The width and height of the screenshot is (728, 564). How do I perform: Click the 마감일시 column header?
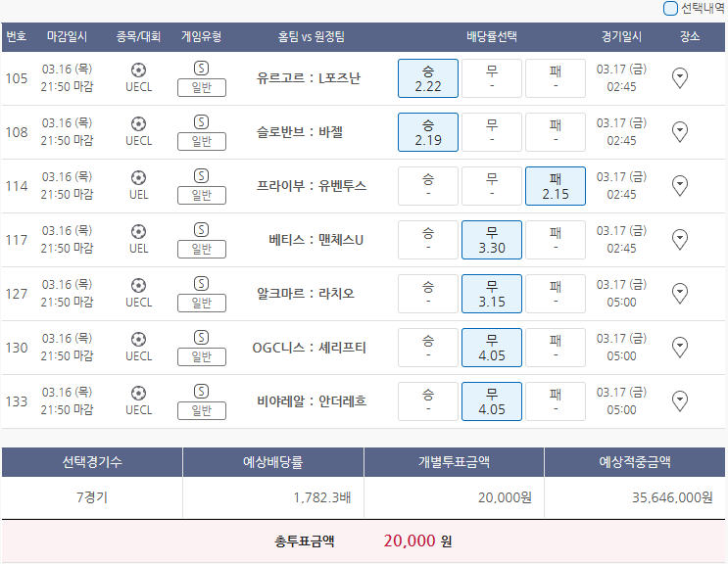pos(67,36)
